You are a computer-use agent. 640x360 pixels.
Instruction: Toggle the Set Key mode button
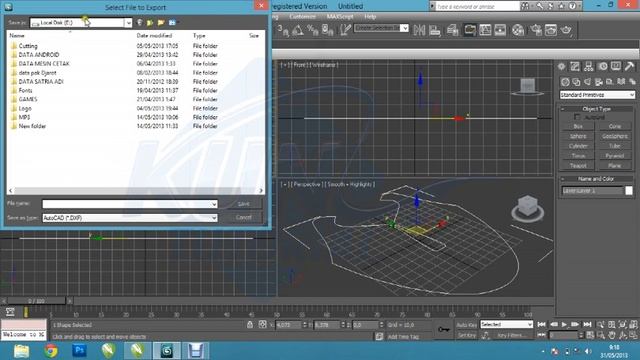[x=467, y=336]
